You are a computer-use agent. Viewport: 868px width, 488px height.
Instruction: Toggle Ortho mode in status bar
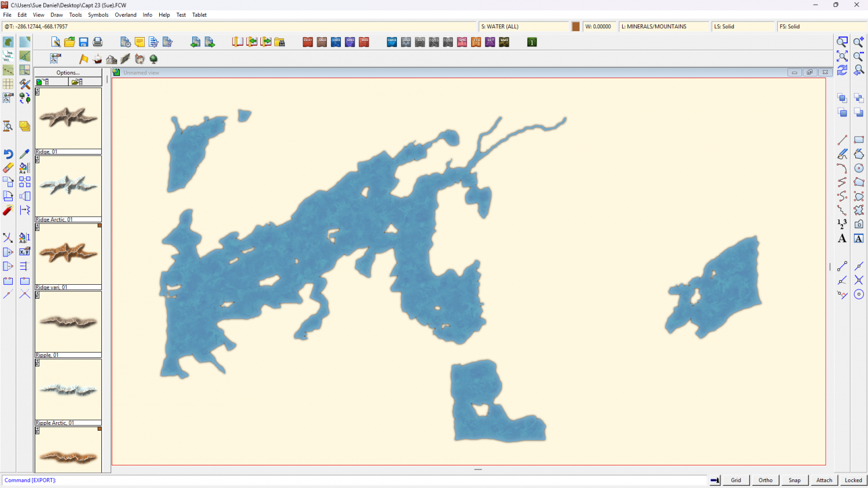tap(765, 480)
